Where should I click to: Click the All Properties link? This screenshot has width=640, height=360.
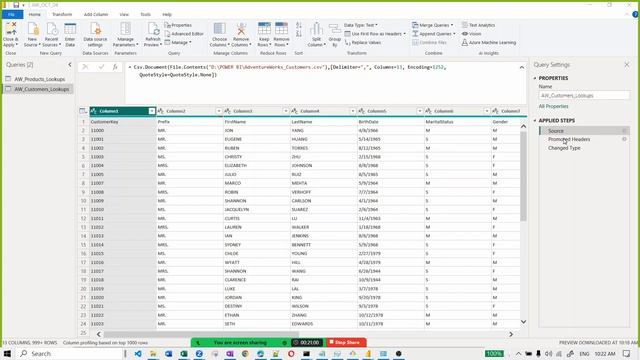553,106
